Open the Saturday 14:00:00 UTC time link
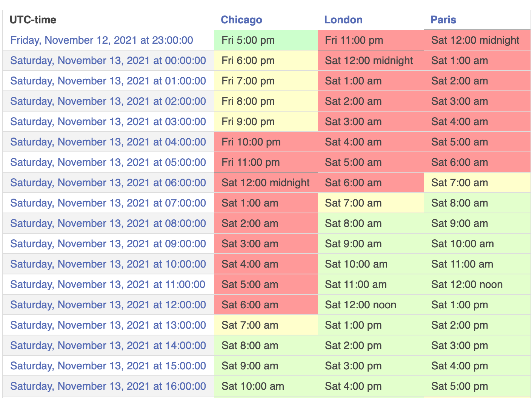532x398 pixels. tap(108, 346)
